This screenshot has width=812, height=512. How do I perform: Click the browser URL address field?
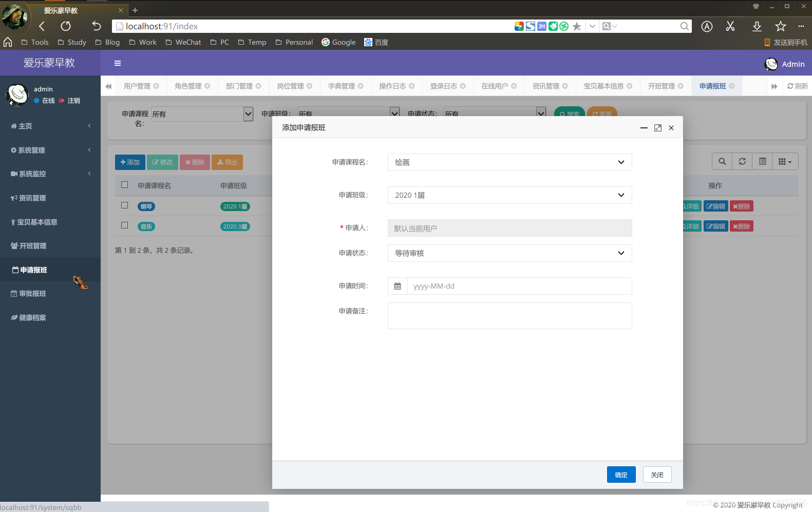tap(313, 26)
